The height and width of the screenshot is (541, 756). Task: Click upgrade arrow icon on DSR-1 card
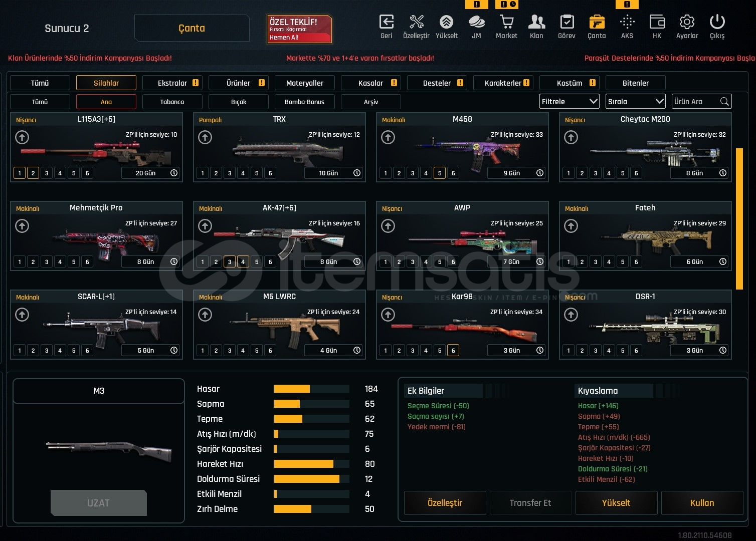571,315
